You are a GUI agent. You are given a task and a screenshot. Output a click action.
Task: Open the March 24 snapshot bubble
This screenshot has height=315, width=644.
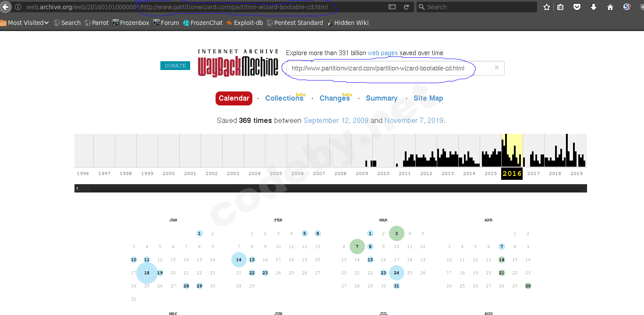click(x=396, y=273)
